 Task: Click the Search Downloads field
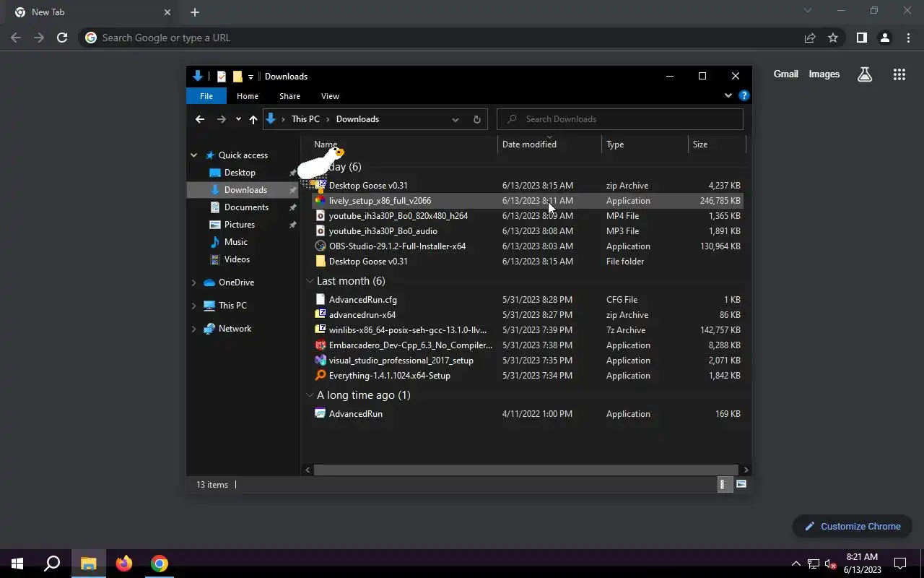tap(620, 119)
